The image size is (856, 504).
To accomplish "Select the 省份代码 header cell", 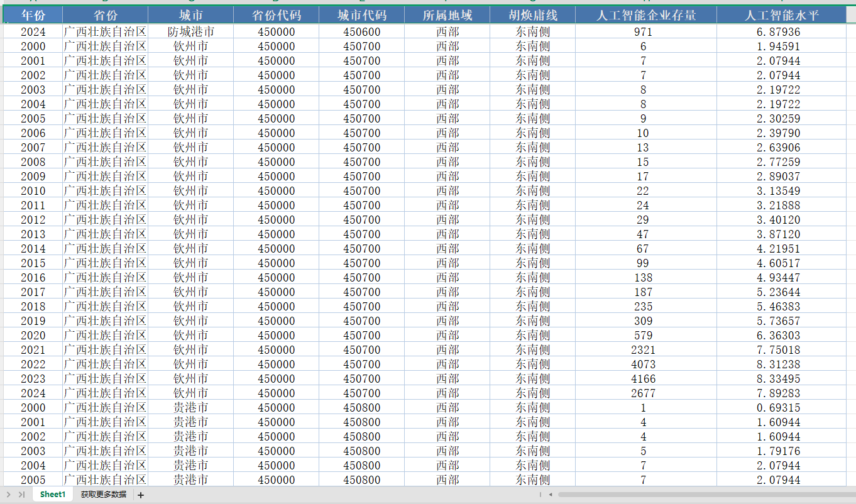I will [276, 16].
